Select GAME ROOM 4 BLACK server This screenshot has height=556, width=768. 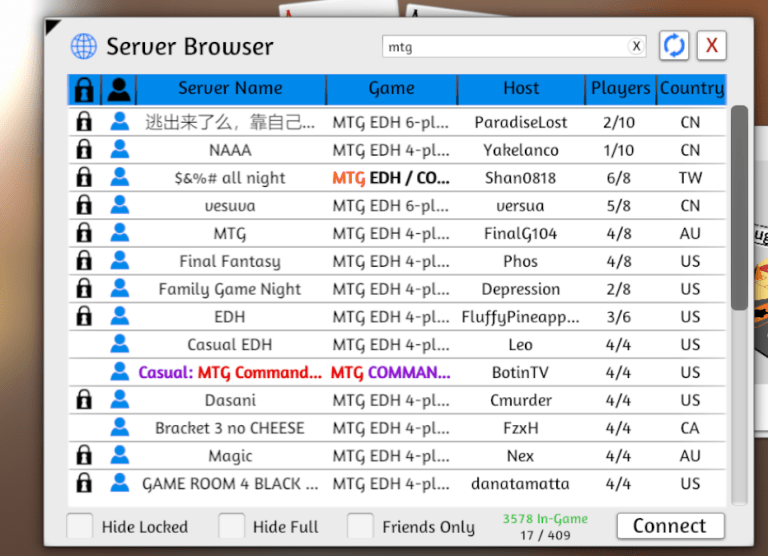click(x=230, y=484)
